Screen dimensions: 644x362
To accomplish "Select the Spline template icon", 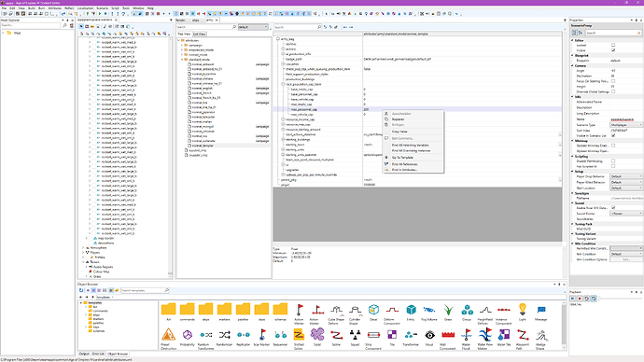I will [336, 335].
